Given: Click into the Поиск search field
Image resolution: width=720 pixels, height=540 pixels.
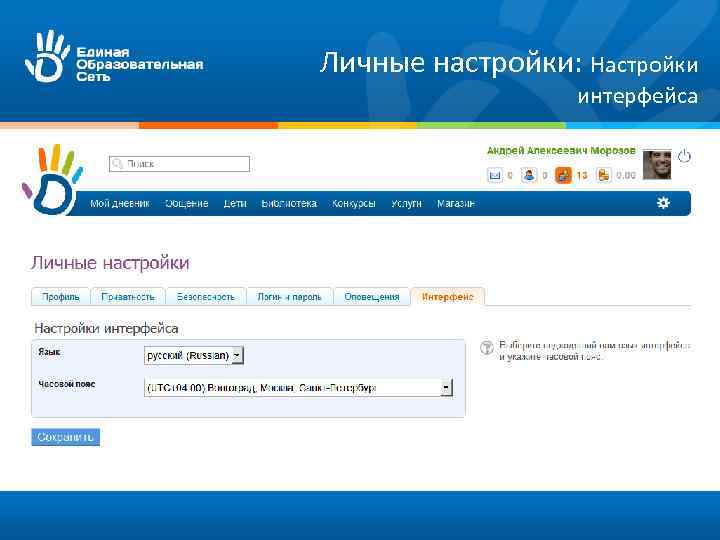Looking at the screenshot, I should pos(180,164).
